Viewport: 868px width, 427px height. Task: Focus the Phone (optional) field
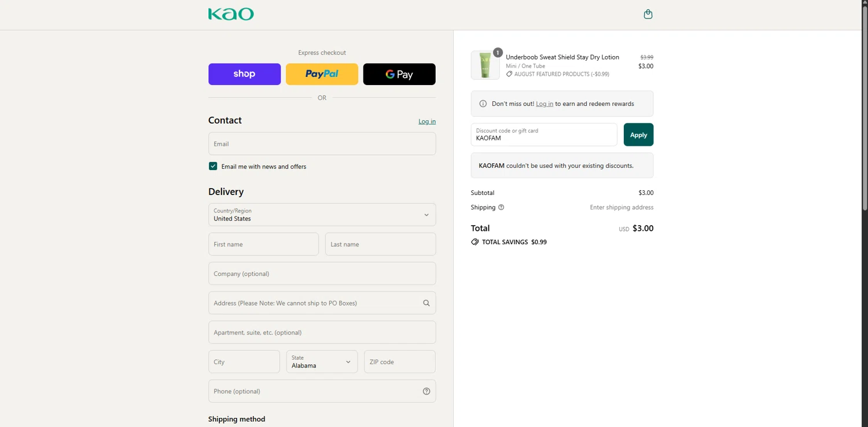pyautogui.click(x=322, y=391)
